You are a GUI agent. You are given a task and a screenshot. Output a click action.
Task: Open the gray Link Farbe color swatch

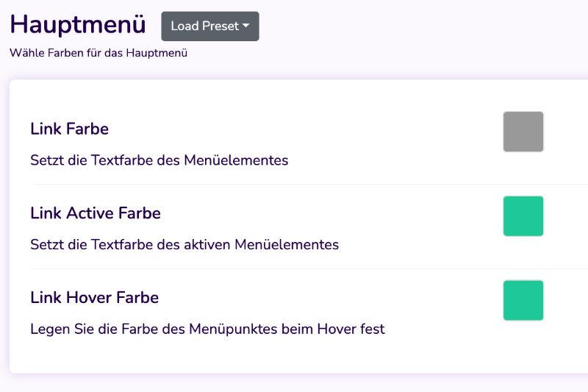[523, 132]
